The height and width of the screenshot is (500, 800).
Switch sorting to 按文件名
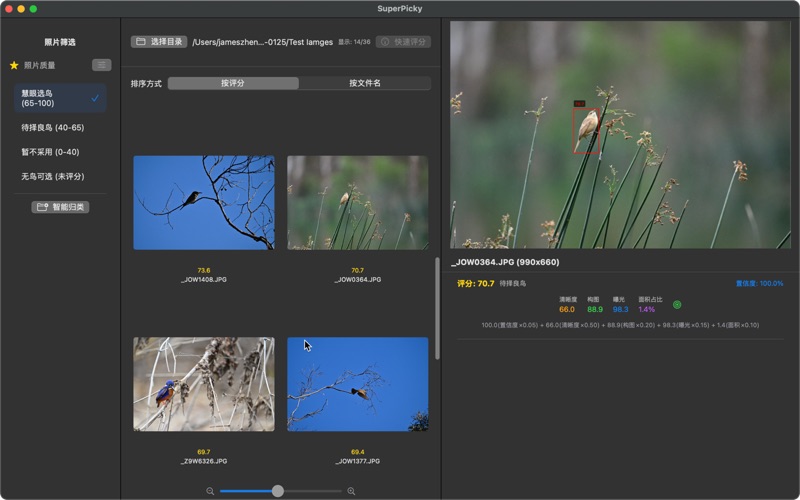pos(364,83)
